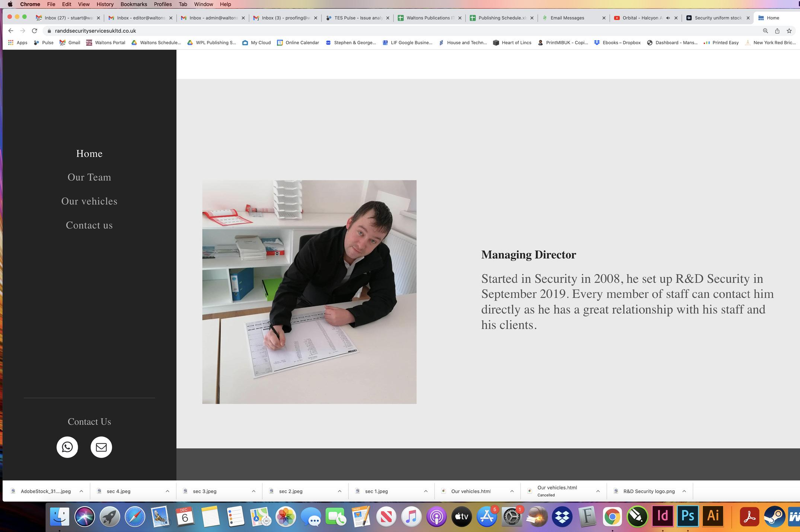This screenshot has height=532, width=800.
Task: Bookmark this page with the star icon
Action: (x=789, y=31)
